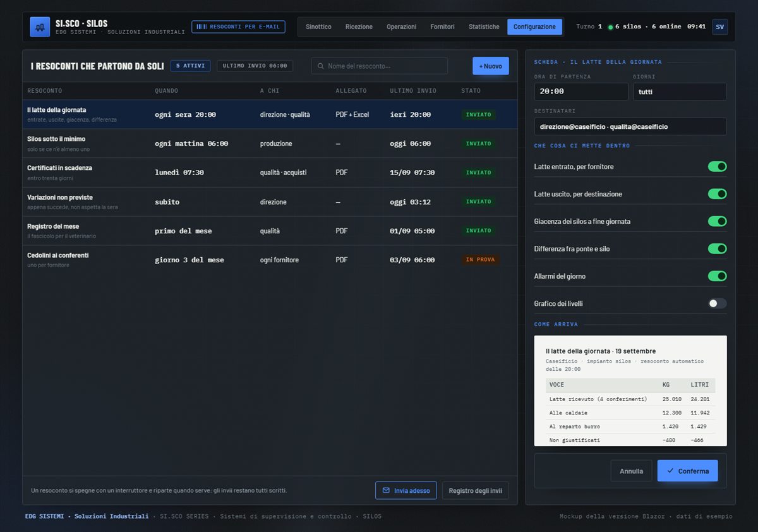The width and height of the screenshot is (758, 532).
Task: Select the 'Variazioni non previste' report
Action: [x=270, y=202]
